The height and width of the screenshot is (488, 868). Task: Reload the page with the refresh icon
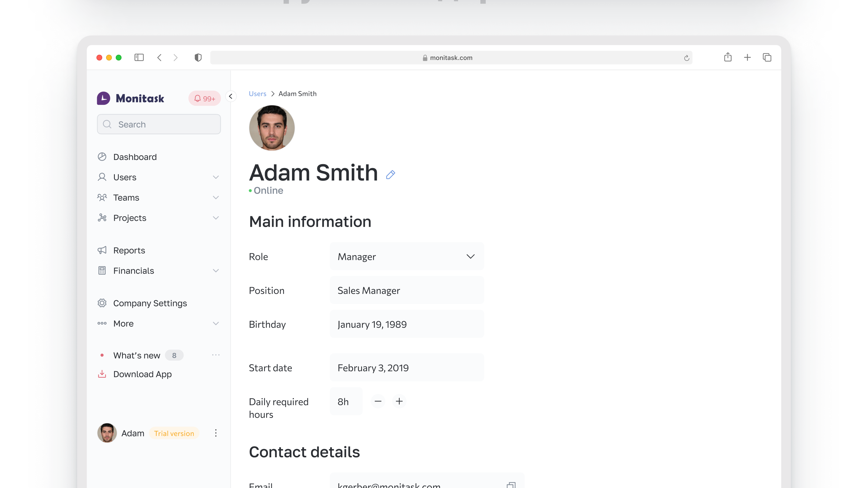click(686, 58)
